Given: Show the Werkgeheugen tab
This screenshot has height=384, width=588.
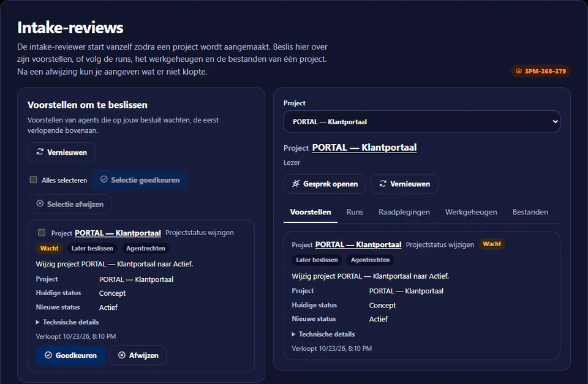Looking at the screenshot, I should (x=471, y=213).
